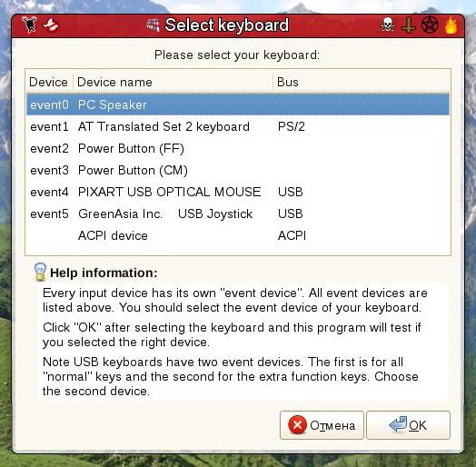Select the PIXART USB OPTICAL MOUSE row
Screen dimensions: 476x467
238,193
